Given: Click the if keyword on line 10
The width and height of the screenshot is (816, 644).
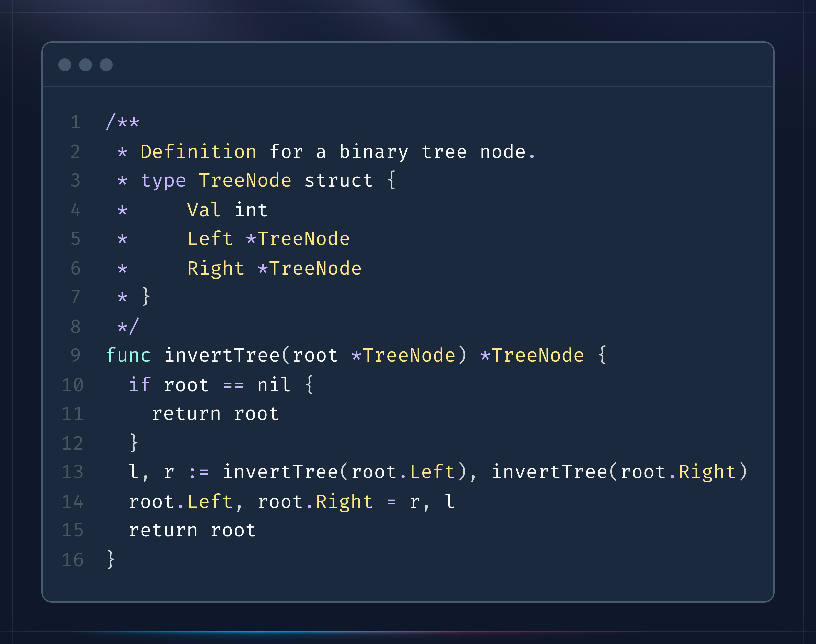Looking at the screenshot, I should (x=140, y=385).
